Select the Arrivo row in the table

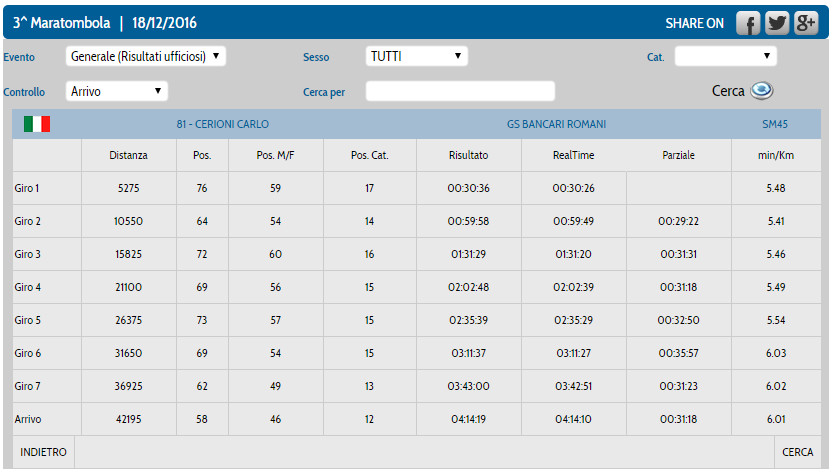tap(27, 419)
